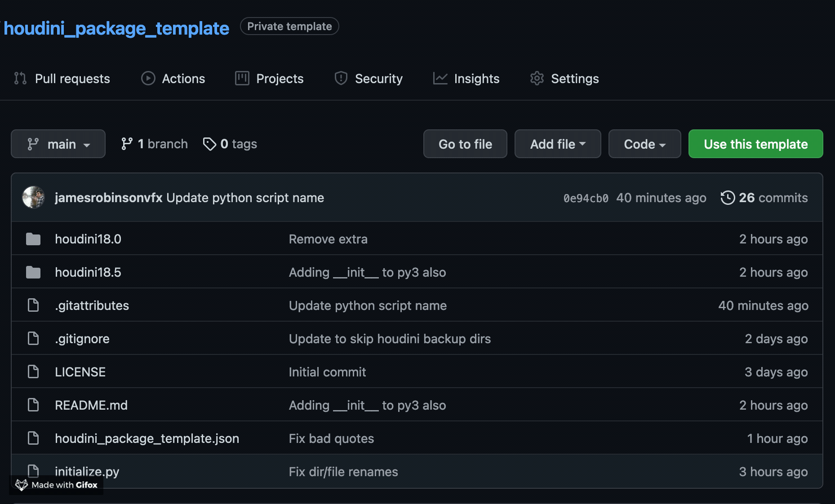835x504 pixels.
Task: Click the Actions play icon
Action: pos(148,79)
